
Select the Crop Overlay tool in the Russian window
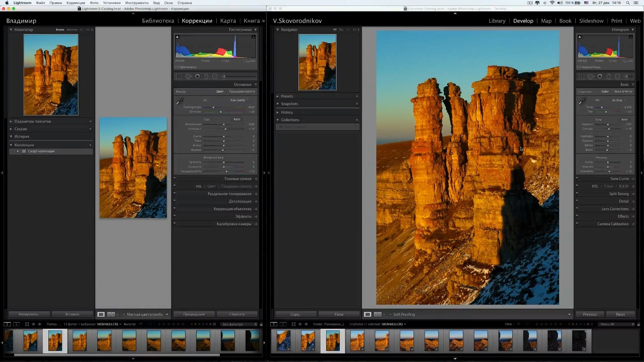[179, 76]
